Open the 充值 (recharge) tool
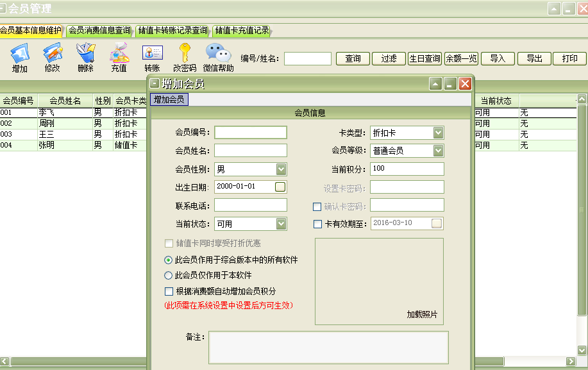This screenshot has width=588, height=370. pyautogui.click(x=119, y=53)
